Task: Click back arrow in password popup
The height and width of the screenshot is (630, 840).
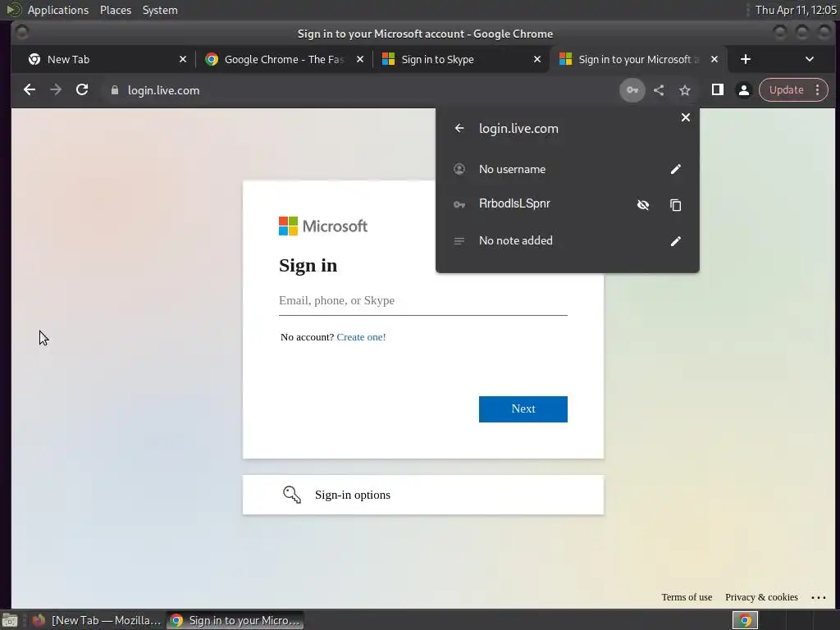Action: point(459,128)
